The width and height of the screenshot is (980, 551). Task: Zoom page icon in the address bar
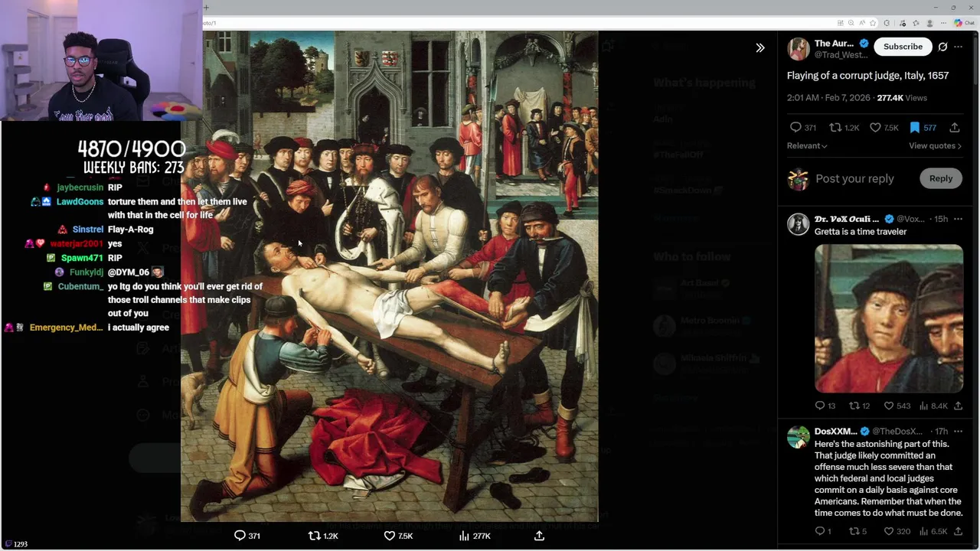[851, 23]
